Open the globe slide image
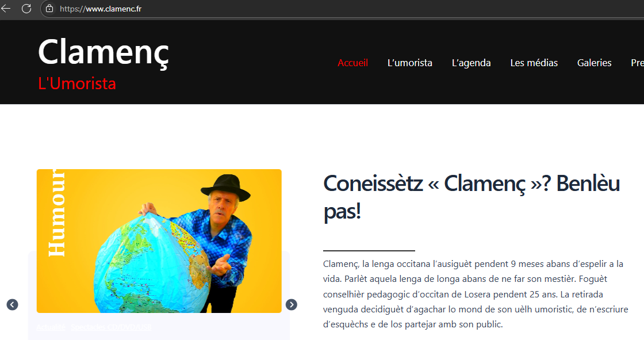This screenshot has height=340, width=644. click(159, 241)
